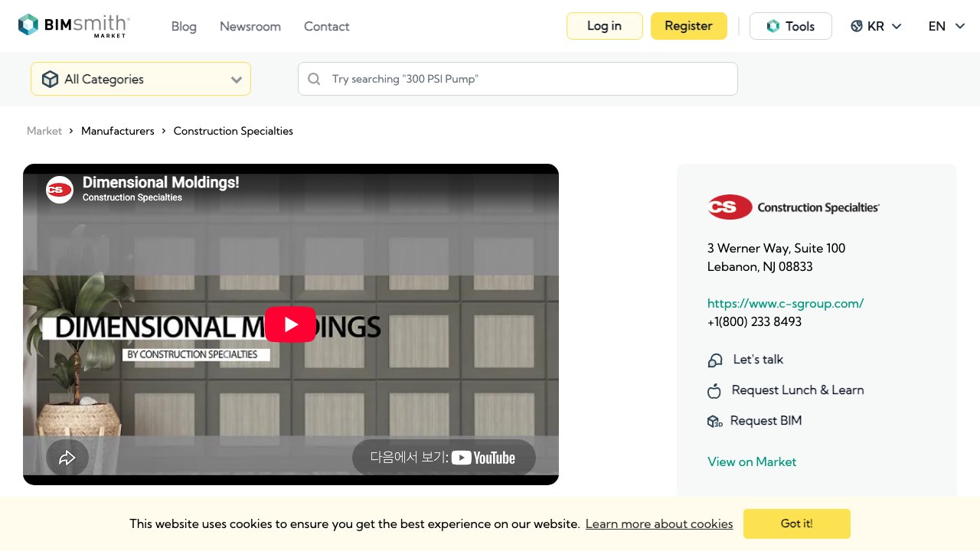Screen dimensions: 980x551
Task: Click the apple Lunch & Learn icon
Action: 714,390
